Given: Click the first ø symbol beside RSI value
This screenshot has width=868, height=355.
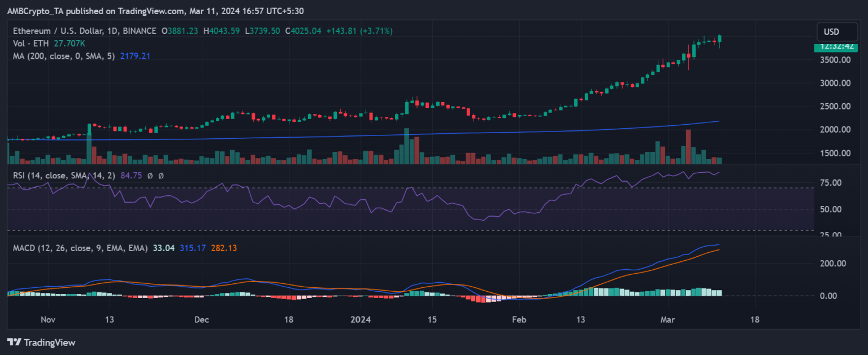Looking at the screenshot, I should click(x=150, y=176).
